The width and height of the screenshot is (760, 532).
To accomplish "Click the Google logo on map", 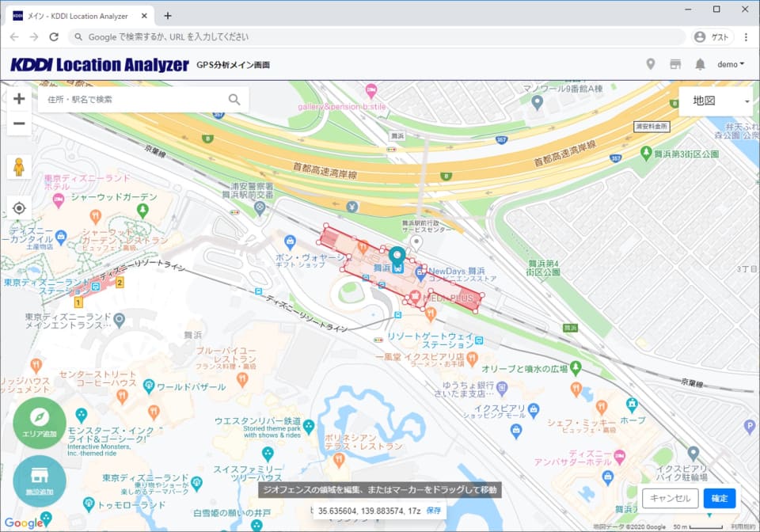I will [24, 522].
